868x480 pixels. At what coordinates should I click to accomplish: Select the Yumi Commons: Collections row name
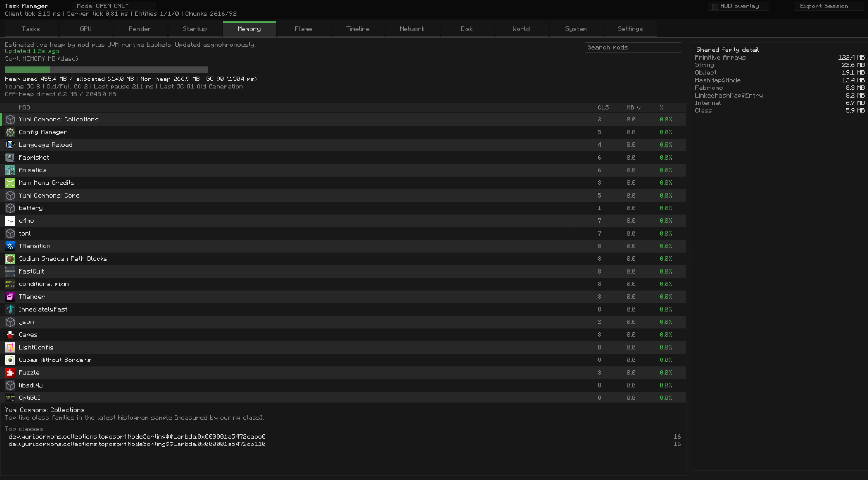point(59,119)
